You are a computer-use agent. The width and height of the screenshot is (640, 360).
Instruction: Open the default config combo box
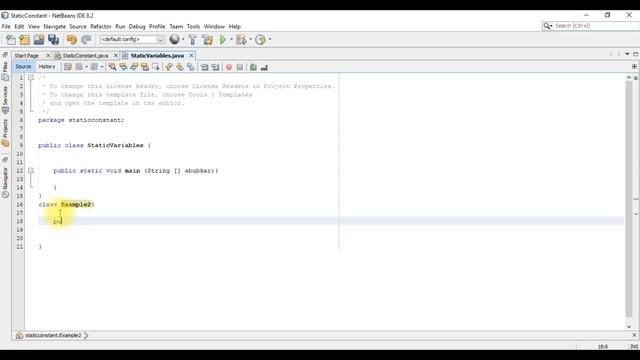(x=132, y=40)
